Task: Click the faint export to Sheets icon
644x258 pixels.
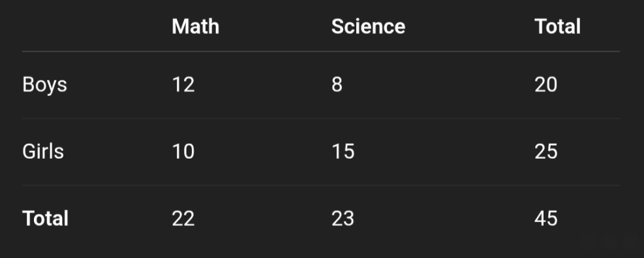Action: point(631,242)
